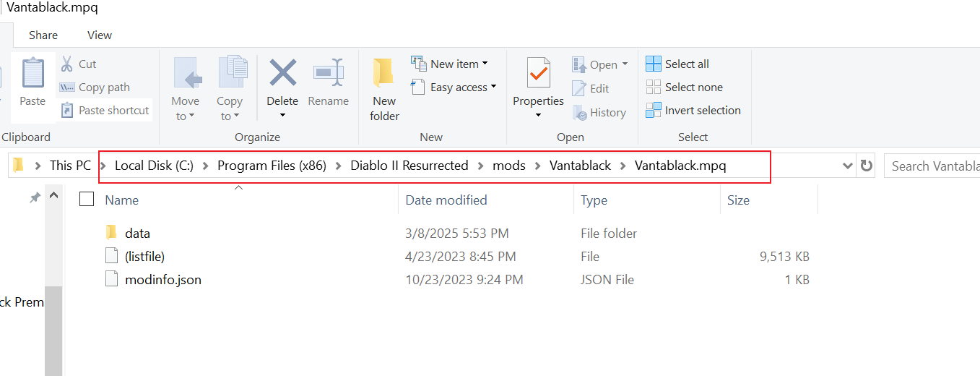Screen dimensions: 980x376
Task: Expand chevron after Local Disk (C:)
Action: point(205,166)
